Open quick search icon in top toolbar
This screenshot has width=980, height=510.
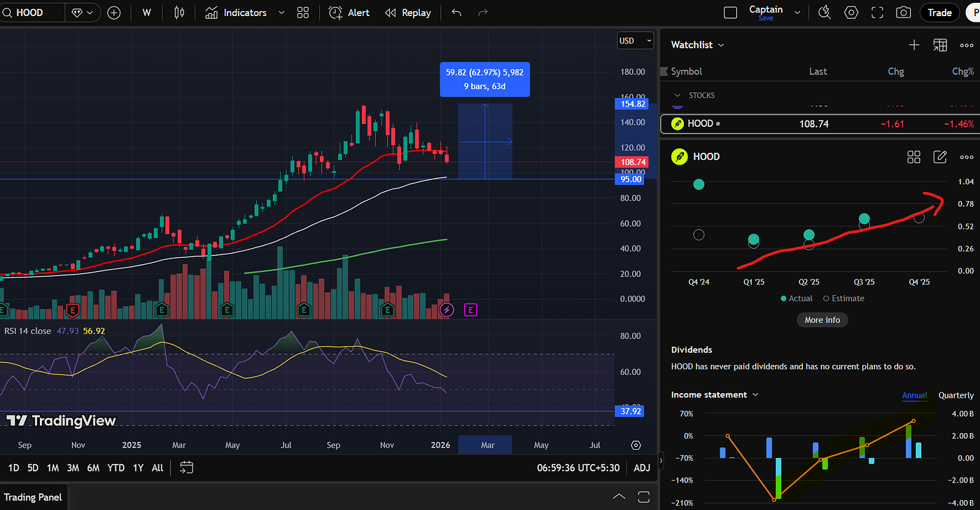[825, 13]
